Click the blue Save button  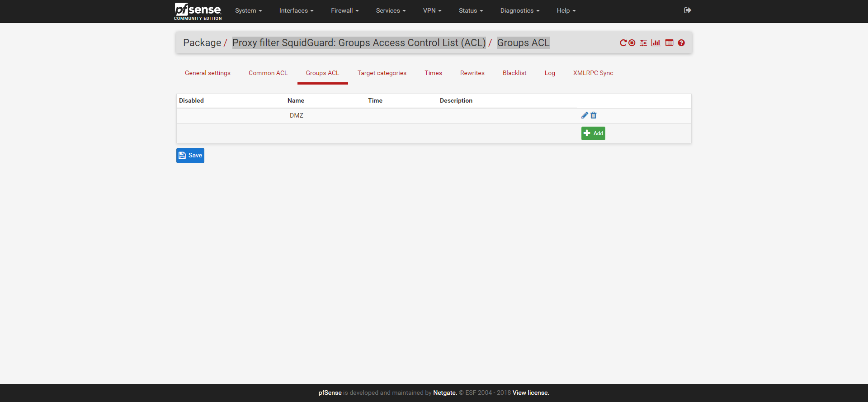[x=190, y=156]
